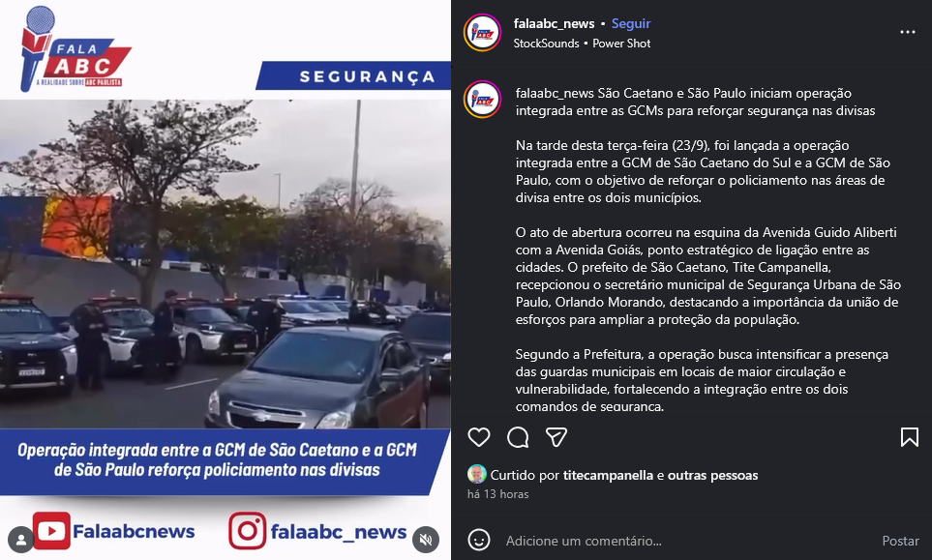The image size is (932, 560).
Task: Open more options three-dot menu
Action: 908,32
